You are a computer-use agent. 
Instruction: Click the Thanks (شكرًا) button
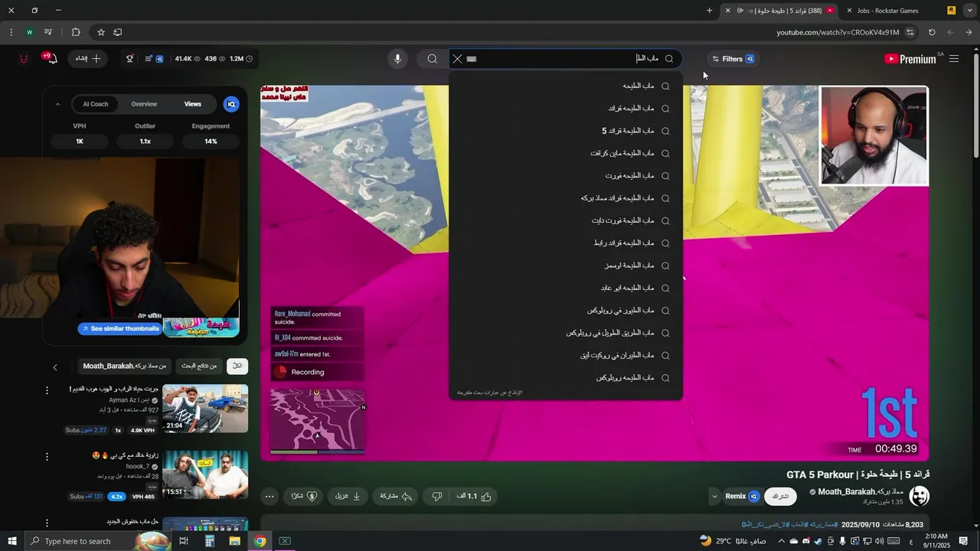pos(304,496)
